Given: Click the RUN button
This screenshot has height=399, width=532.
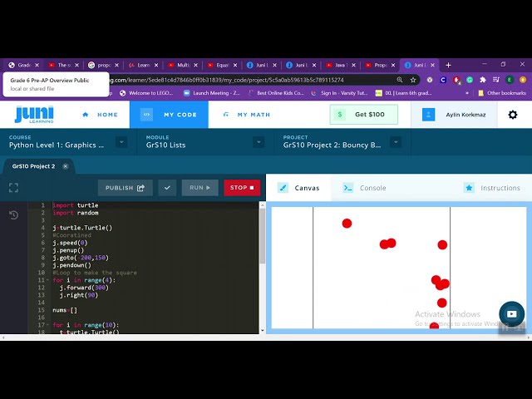Looking at the screenshot, I should (199, 188).
